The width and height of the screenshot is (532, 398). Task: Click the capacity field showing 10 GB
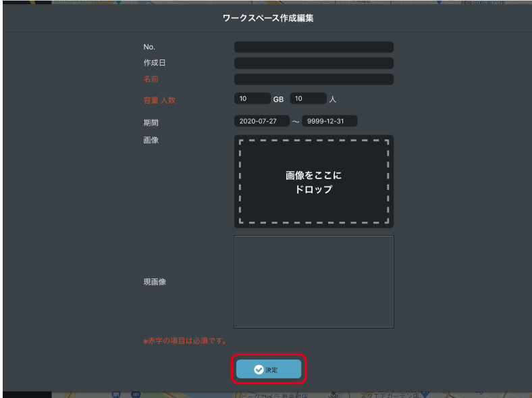[252, 99]
